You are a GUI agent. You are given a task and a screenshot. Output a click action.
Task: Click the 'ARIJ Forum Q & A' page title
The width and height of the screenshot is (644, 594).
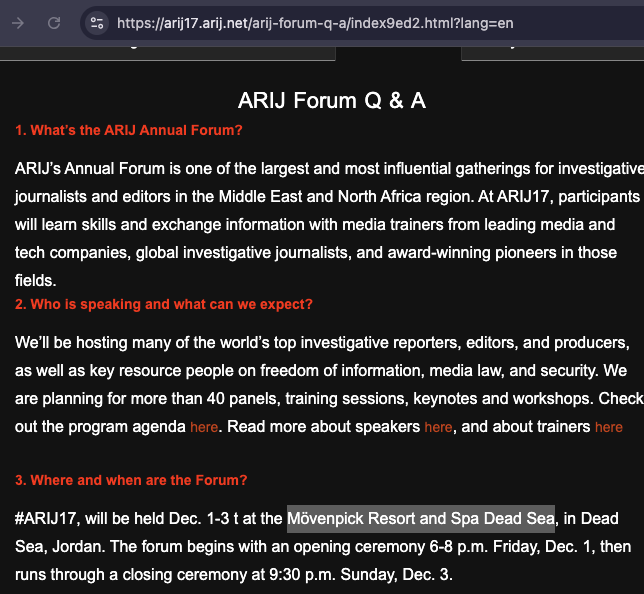click(x=332, y=101)
